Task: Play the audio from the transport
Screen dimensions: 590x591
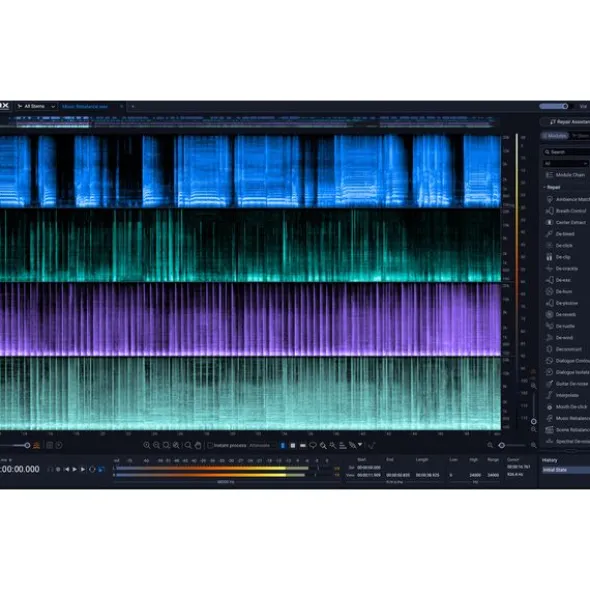Action: [x=75, y=469]
